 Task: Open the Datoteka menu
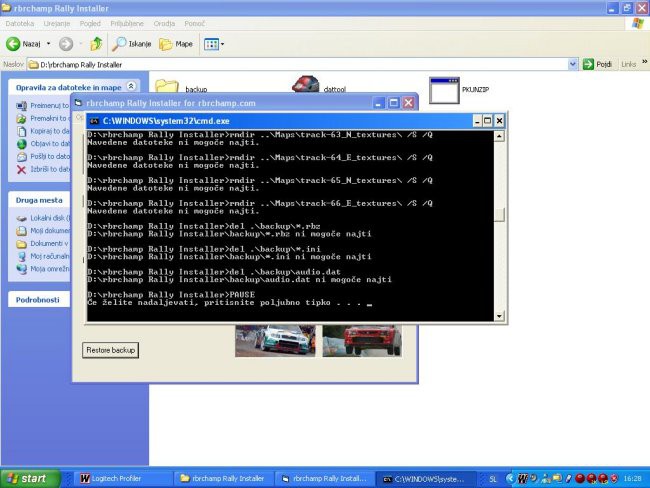(19, 22)
